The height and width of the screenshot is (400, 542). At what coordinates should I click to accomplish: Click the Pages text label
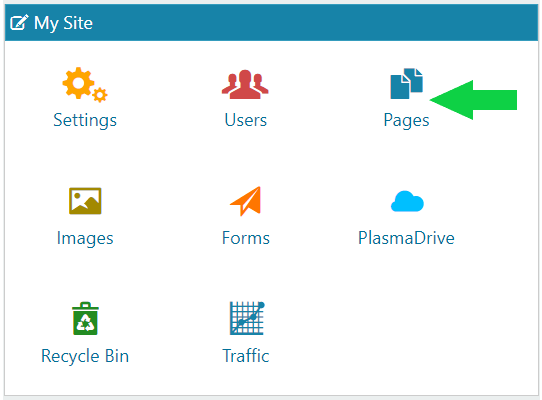(x=406, y=121)
